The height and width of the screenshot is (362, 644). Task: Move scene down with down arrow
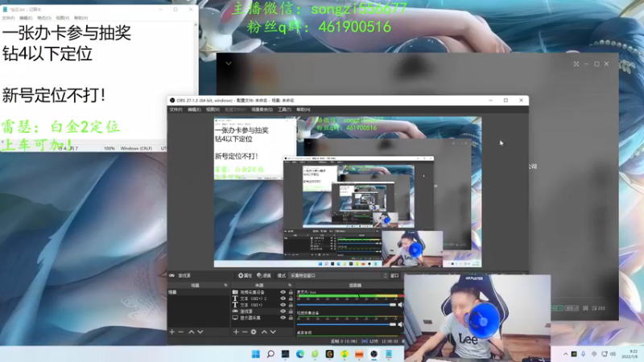[x=200, y=331]
